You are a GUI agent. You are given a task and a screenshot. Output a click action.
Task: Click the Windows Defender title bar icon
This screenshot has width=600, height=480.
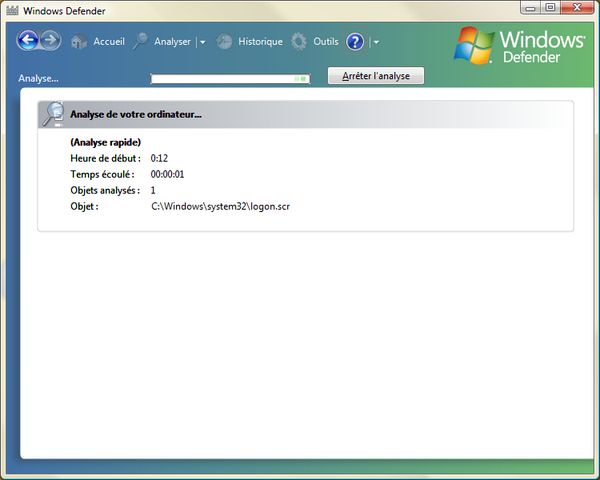click(x=12, y=10)
